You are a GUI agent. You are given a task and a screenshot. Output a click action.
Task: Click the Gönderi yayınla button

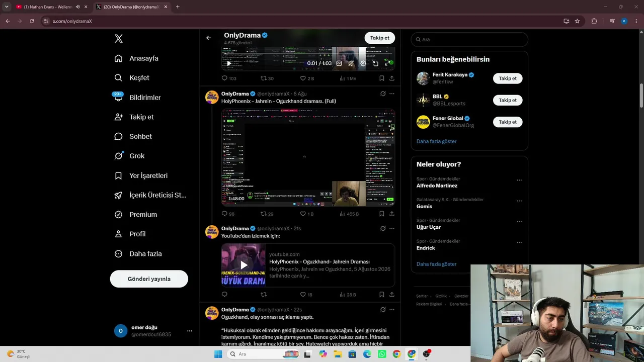coord(149,279)
